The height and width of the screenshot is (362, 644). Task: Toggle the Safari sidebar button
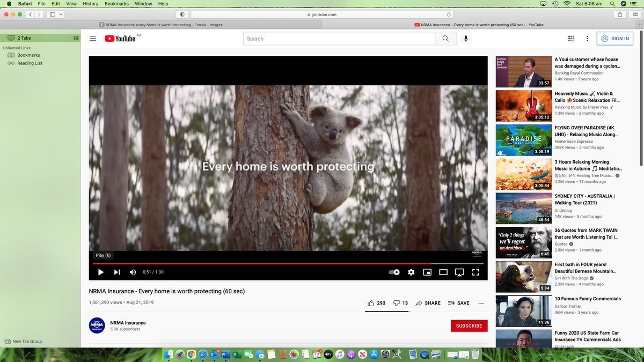coord(53,14)
